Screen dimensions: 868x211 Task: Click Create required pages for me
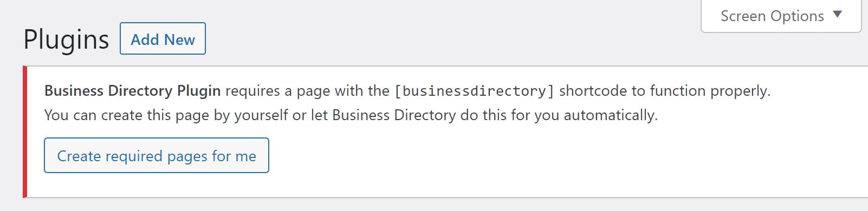[x=157, y=155]
